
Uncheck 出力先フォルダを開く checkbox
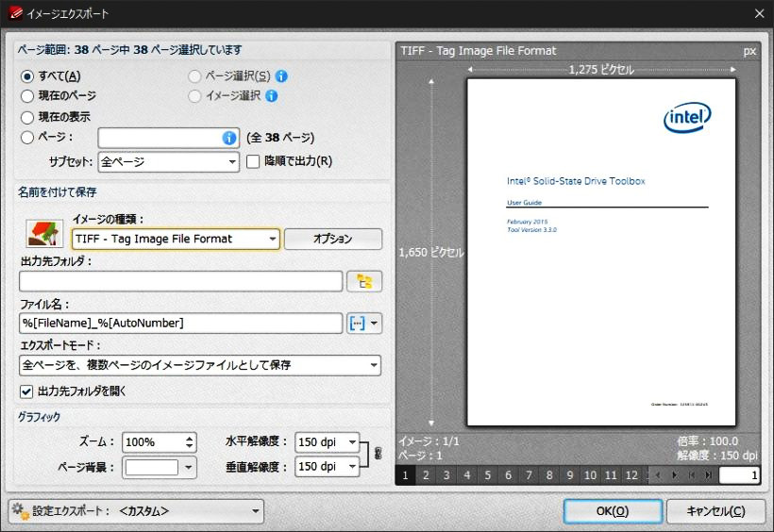26,391
